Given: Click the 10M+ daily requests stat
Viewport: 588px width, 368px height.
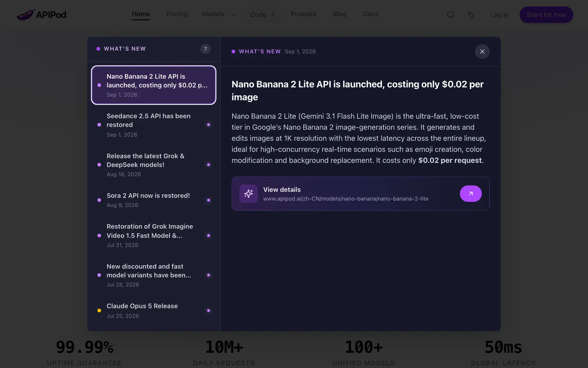Looking at the screenshot, I should [x=224, y=353].
